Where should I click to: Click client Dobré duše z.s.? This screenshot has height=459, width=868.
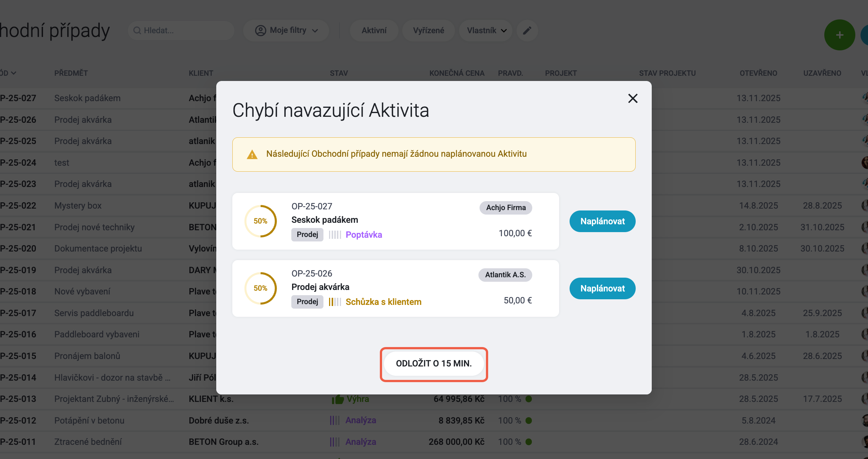pos(218,421)
